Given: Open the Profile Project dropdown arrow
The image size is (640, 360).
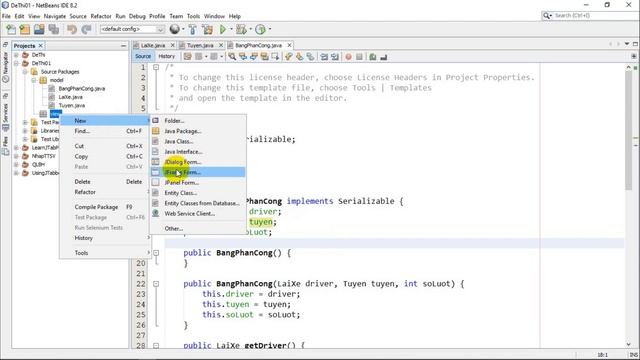Looking at the screenshot, I should [x=269, y=29].
